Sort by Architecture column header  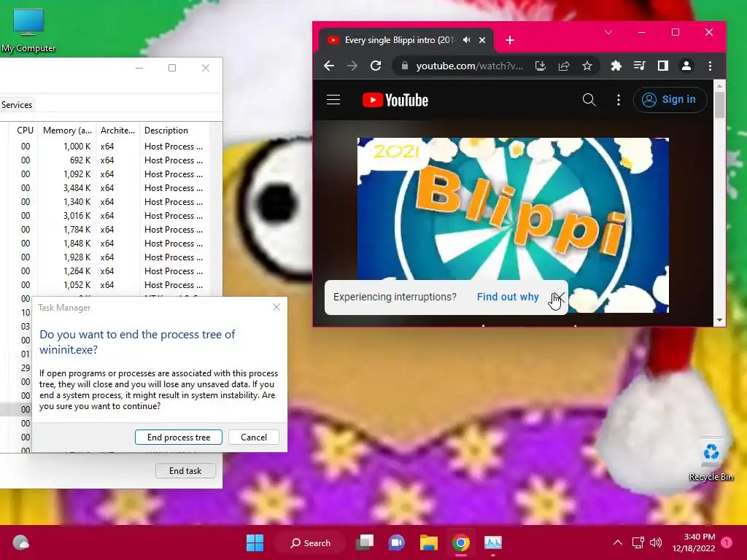[x=117, y=131]
